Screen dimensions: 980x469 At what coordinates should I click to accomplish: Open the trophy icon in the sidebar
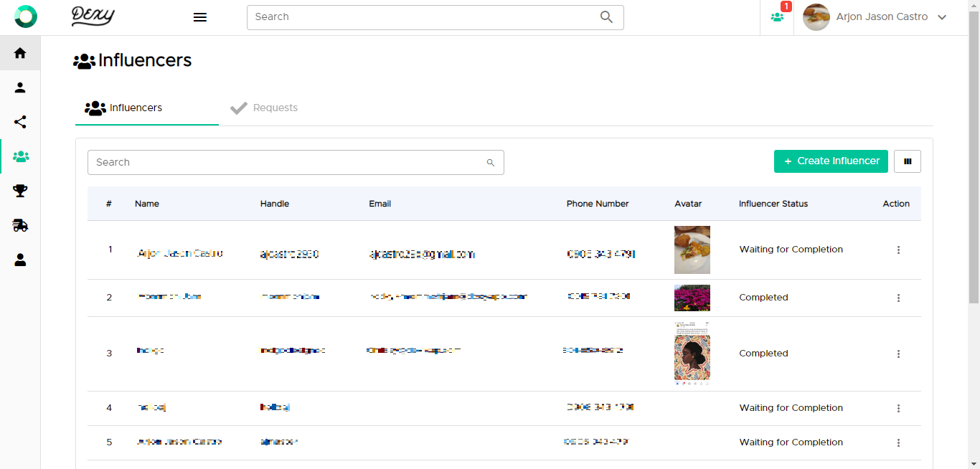pos(20,191)
